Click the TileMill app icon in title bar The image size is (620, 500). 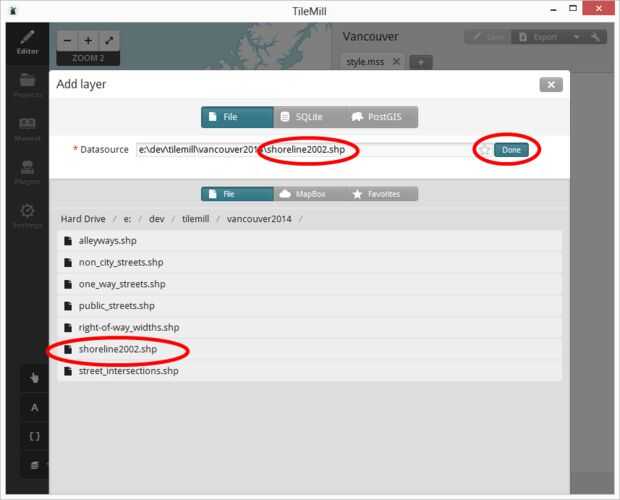[x=13, y=10]
